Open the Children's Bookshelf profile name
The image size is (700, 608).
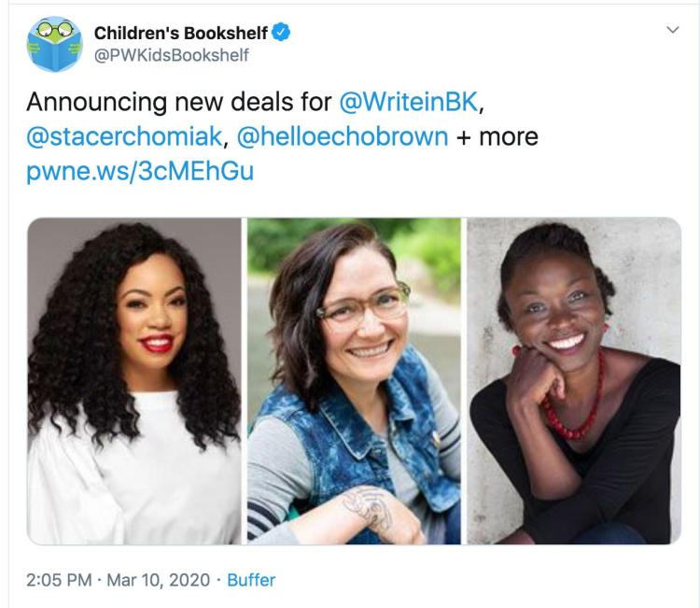point(180,34)
